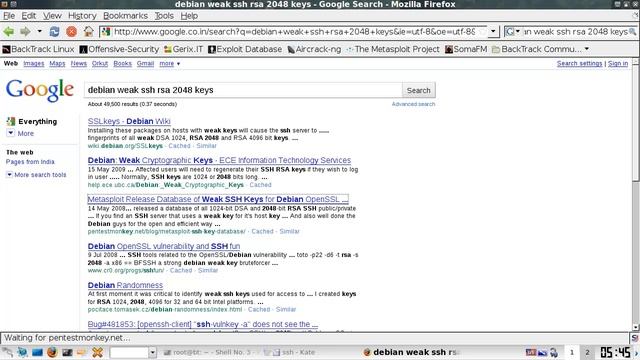Open the BackTrack Linux bookmark
This screenshot has width=640, height=360.
coord(38,49)
